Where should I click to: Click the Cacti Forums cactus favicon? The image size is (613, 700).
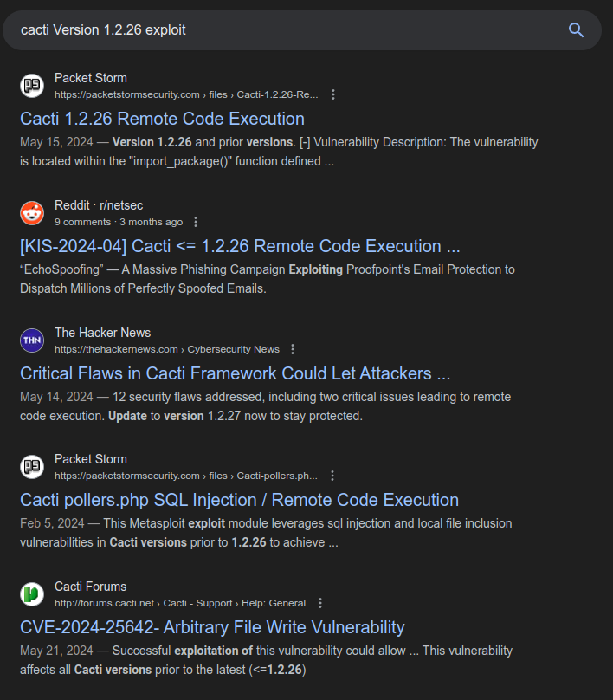[x=32, y=593]
